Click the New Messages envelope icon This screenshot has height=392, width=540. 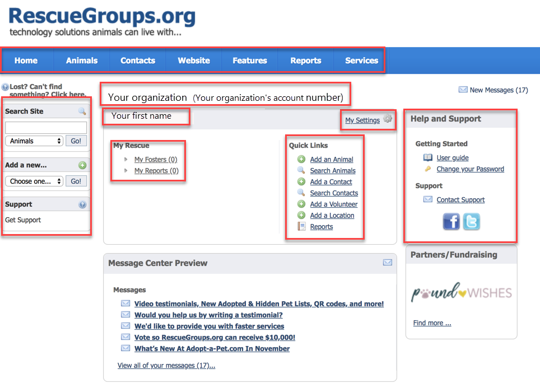point(463,90)
